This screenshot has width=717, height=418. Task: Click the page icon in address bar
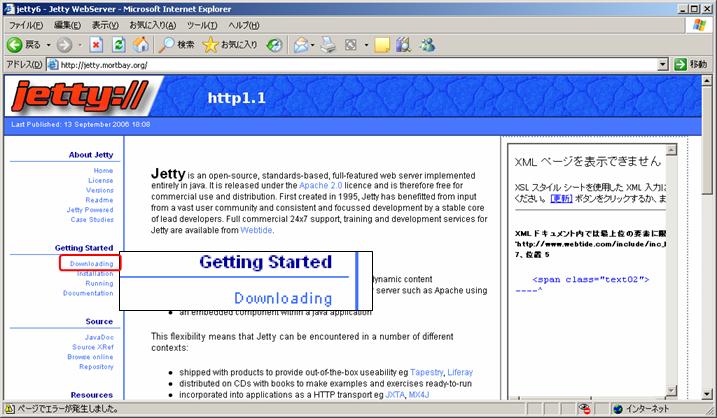[x=53, y=64]
